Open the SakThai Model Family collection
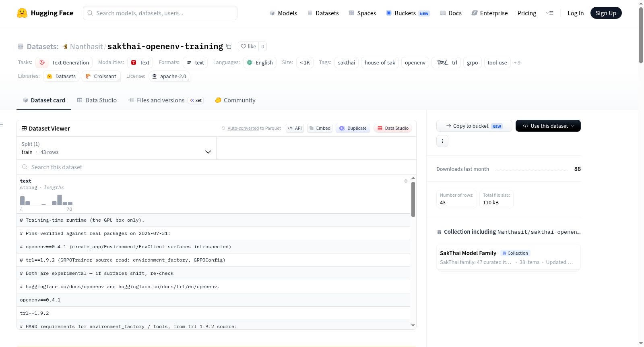Viewport: 644px width, 347px height. click(x=508, y=258)
